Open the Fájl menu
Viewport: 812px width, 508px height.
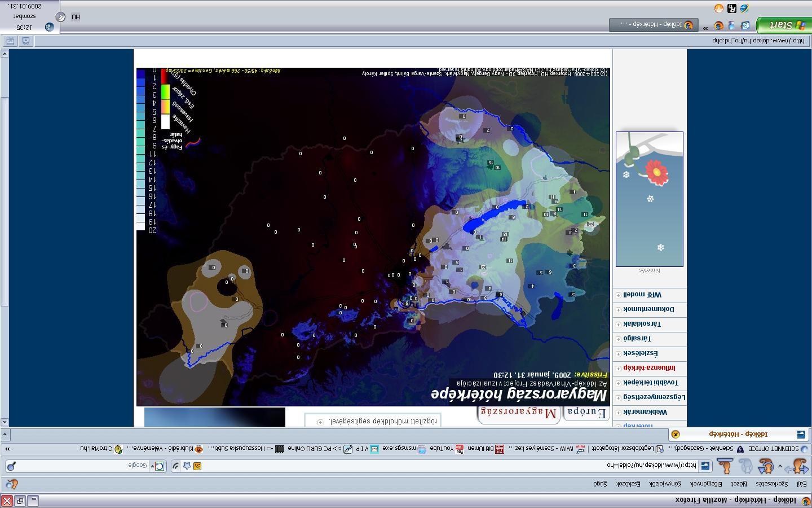801,484
